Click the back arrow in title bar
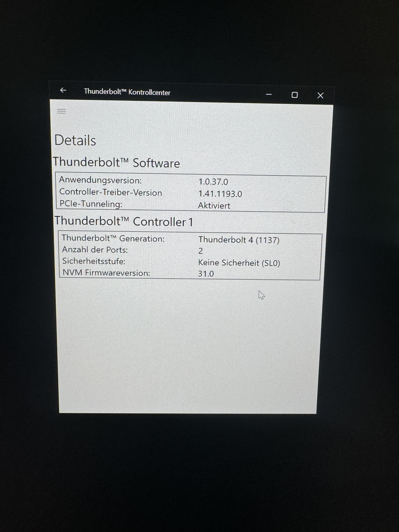 click(63, 90)
